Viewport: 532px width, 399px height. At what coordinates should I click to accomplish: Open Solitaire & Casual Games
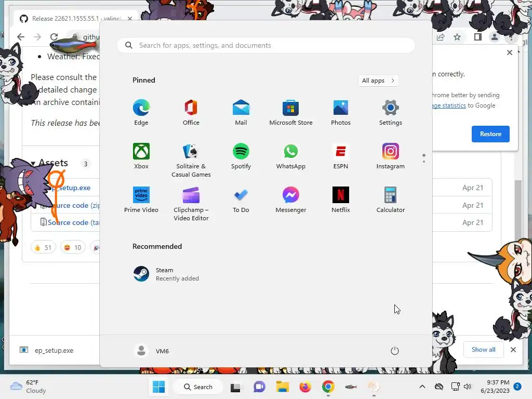(191, 160)
